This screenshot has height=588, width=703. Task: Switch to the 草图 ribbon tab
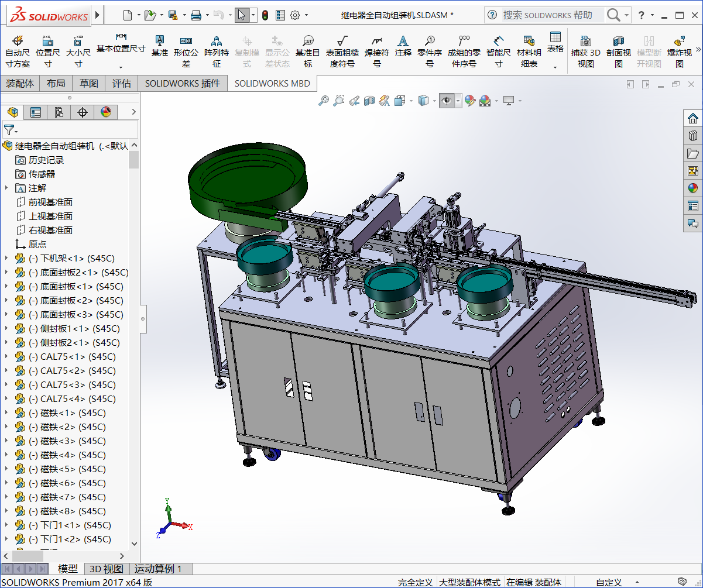tap(89, 84)
